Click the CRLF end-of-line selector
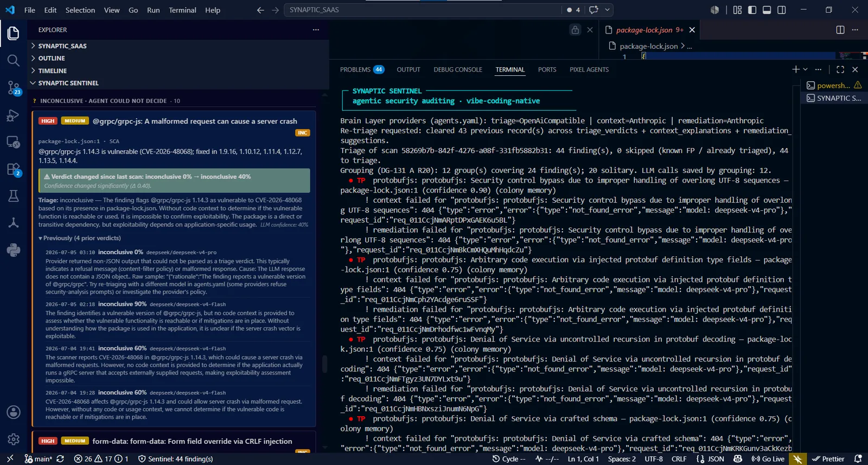Viewport: 868px width, 465px height. pyautogui.click(x=679, y=458)
